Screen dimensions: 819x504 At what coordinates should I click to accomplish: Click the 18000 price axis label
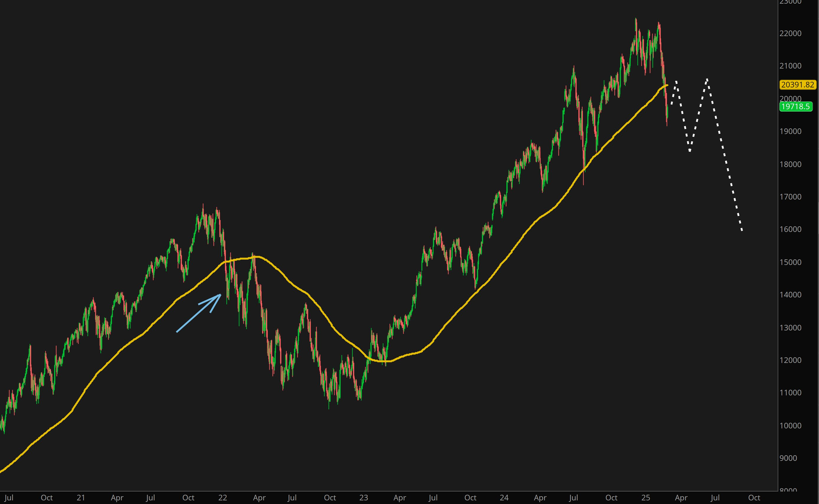790,164
